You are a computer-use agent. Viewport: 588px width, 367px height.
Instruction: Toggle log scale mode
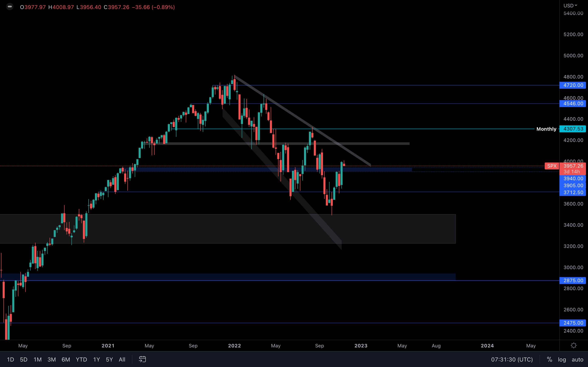(x=562, y=359)
